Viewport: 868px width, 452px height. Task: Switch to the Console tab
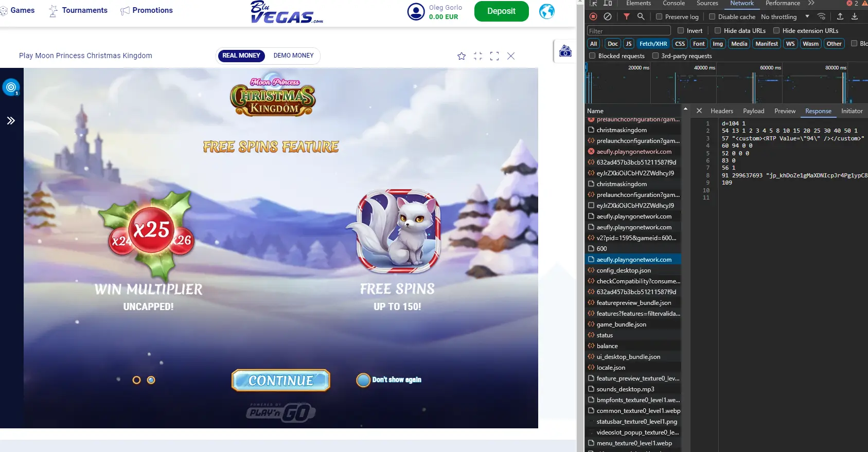(x=674, y=3)
